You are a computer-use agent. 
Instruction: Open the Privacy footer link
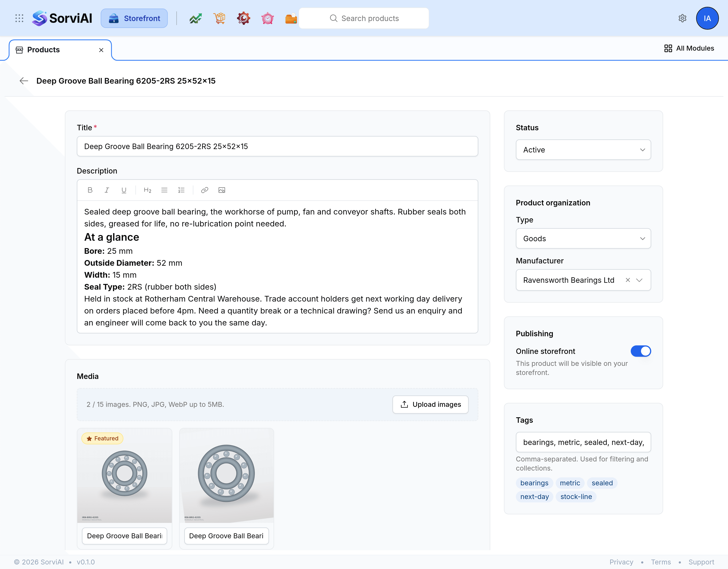621,562
